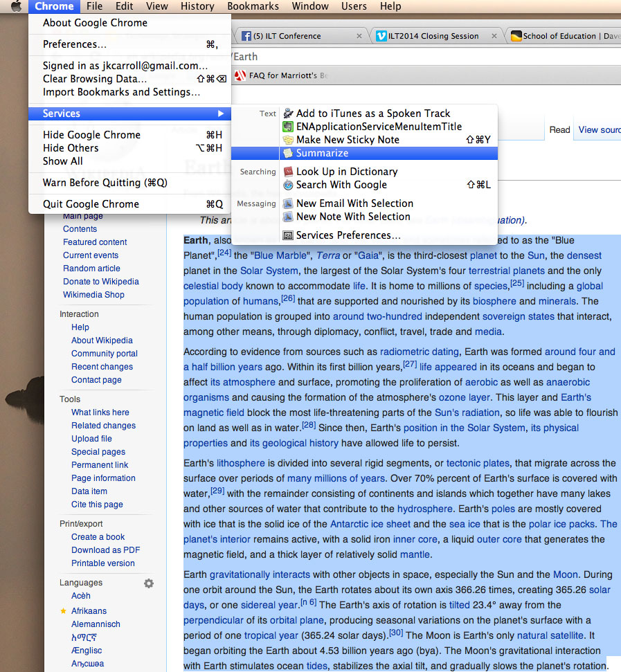Click the Marriott favicon on the FAQ tab
The height and width of the screenshot is (672, 621).
coord(242,76)
